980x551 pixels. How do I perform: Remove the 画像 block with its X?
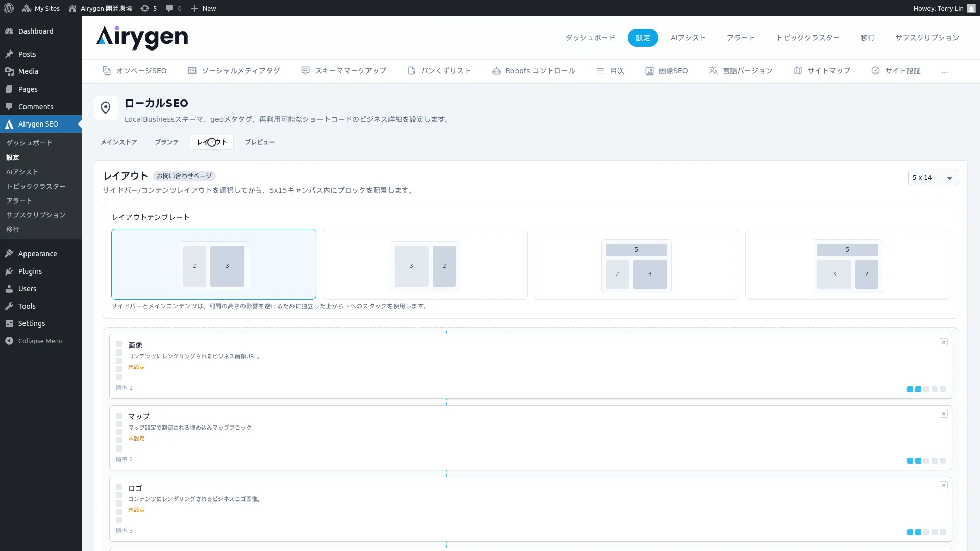click(x=944, y=342)
